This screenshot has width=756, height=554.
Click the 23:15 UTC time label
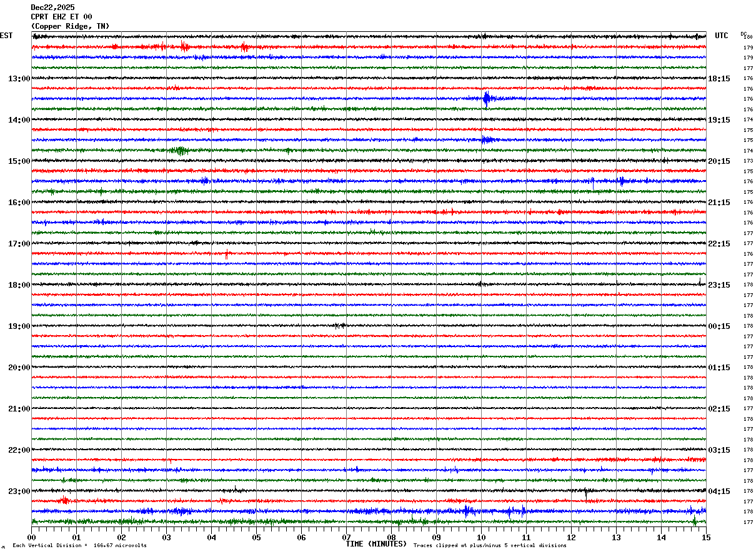click(x=719, y=285)
